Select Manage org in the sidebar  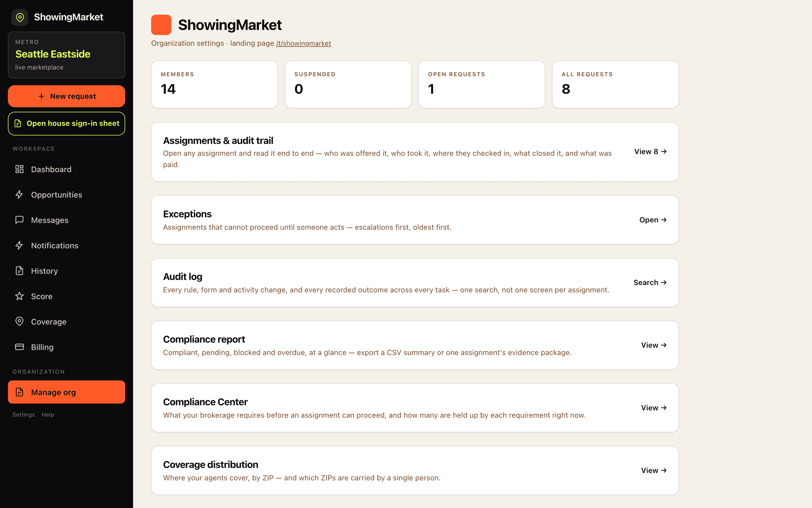67,392
